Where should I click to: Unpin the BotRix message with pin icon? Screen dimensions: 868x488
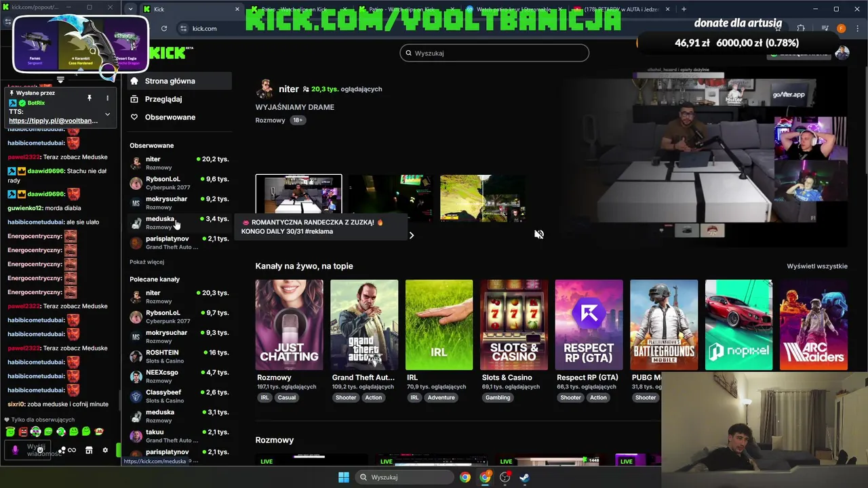coord(89,98)
